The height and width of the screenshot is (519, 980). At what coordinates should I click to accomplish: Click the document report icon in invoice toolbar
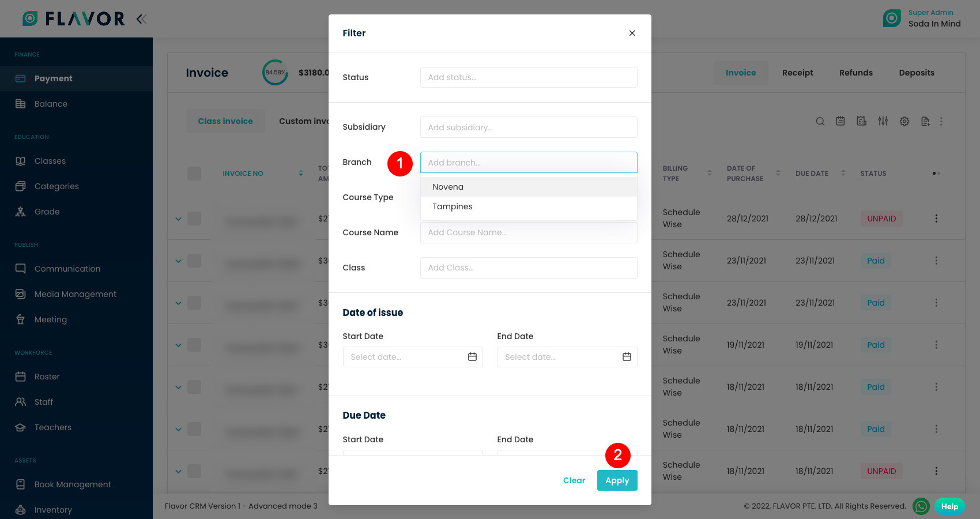coord(925,121)
